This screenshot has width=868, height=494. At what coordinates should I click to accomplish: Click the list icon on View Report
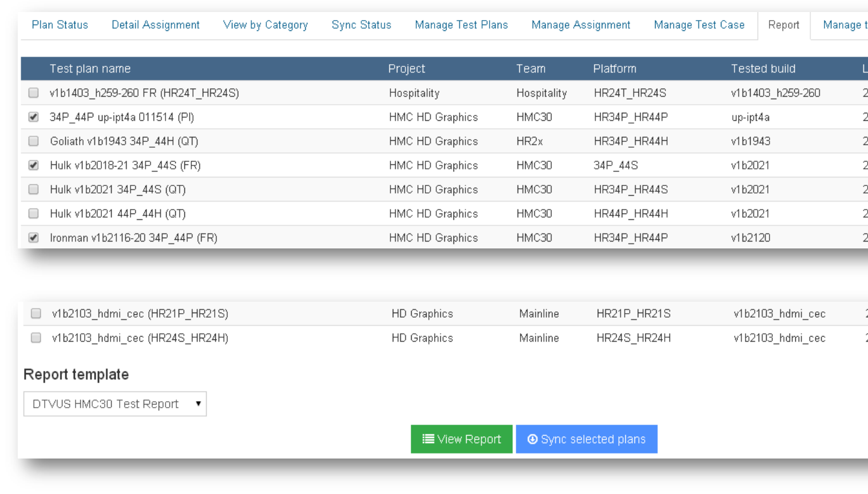point(428,439)
